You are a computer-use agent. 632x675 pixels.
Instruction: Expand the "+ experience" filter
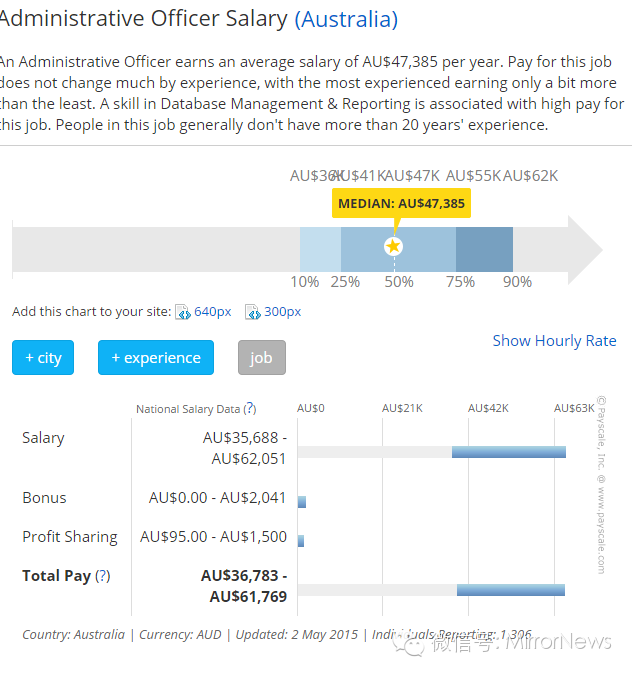[155, 358]
